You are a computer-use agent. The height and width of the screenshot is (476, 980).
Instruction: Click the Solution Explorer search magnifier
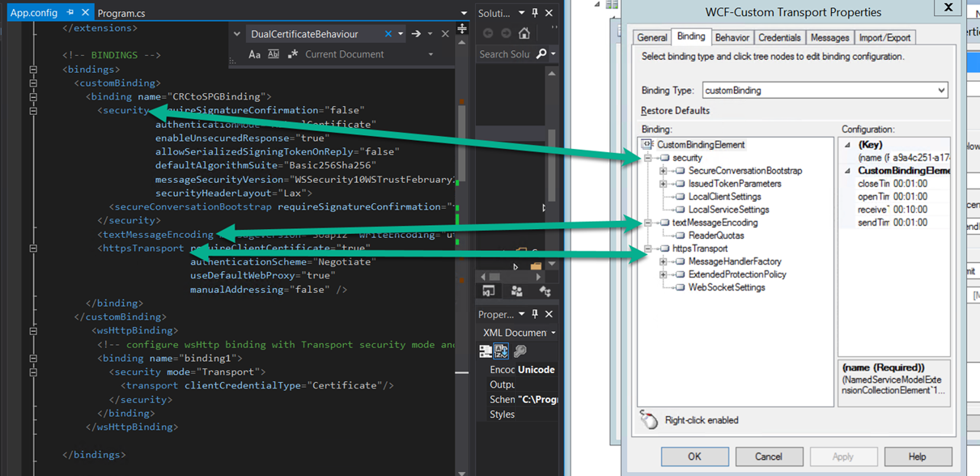pos(541,54)
